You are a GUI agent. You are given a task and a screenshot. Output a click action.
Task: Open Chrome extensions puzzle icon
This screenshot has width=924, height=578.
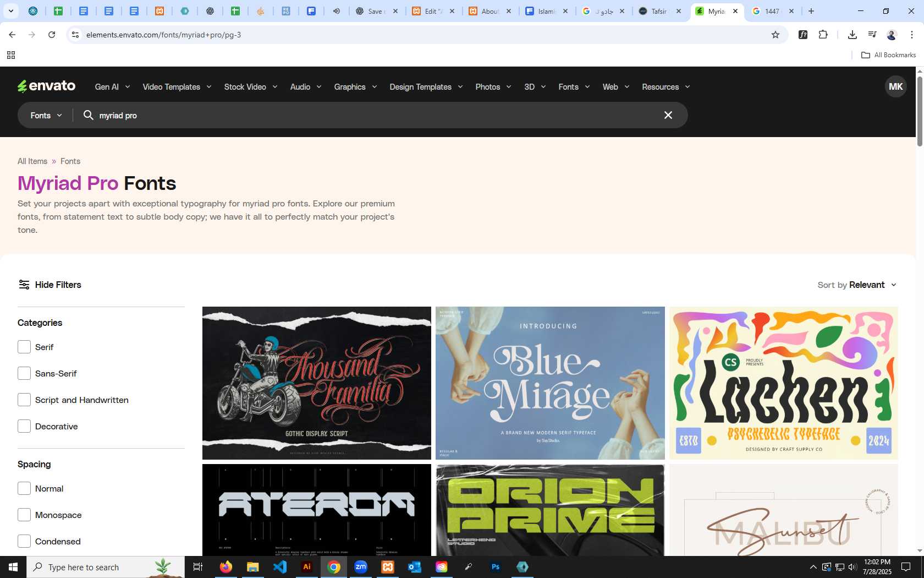click(823, 35)
